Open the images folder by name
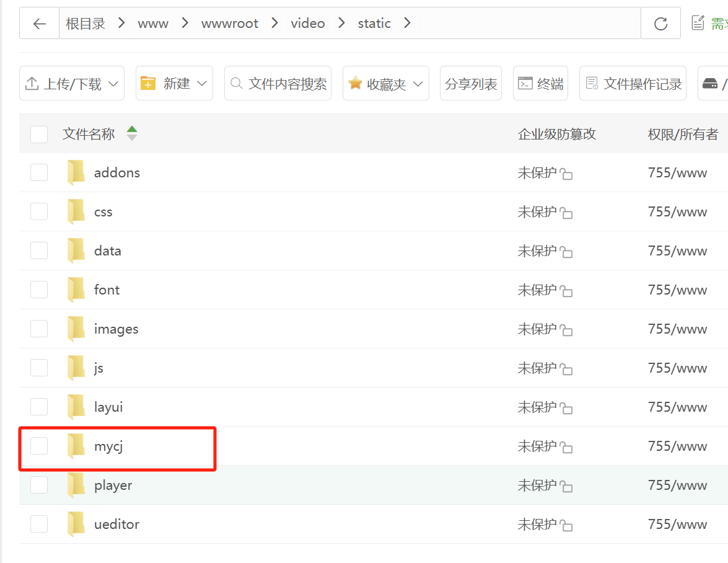The height and width of the screenshot is (563, 728). 116,329
